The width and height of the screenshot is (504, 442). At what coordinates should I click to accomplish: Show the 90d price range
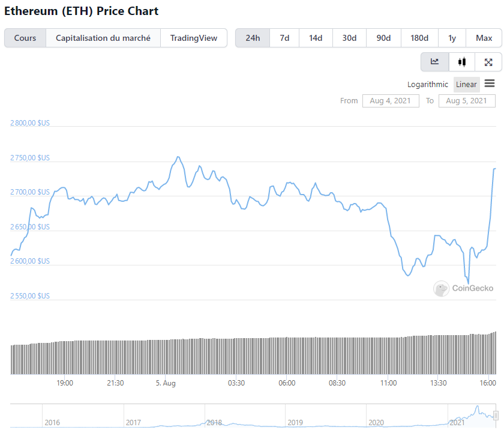383,38
